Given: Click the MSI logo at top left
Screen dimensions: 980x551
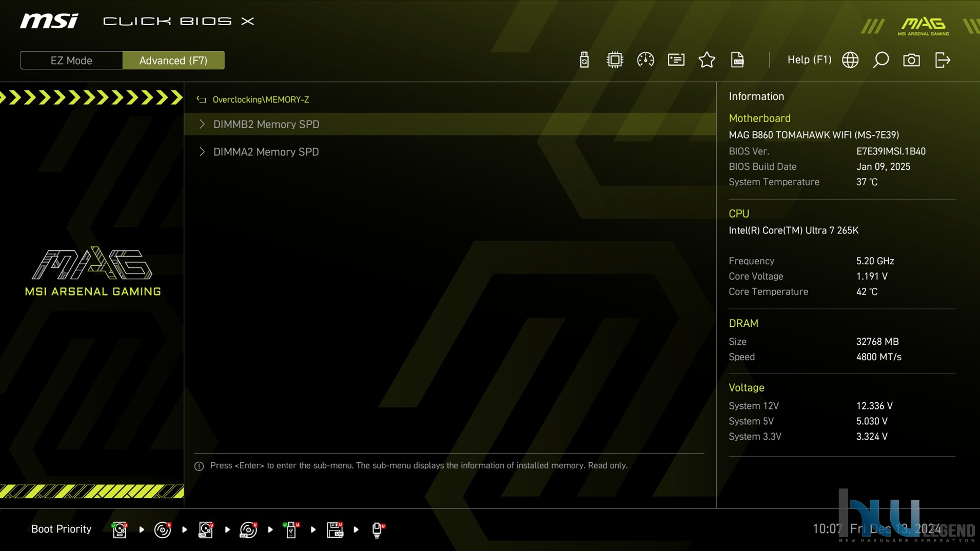Looking at the screenshot, I should click(49, 21).
